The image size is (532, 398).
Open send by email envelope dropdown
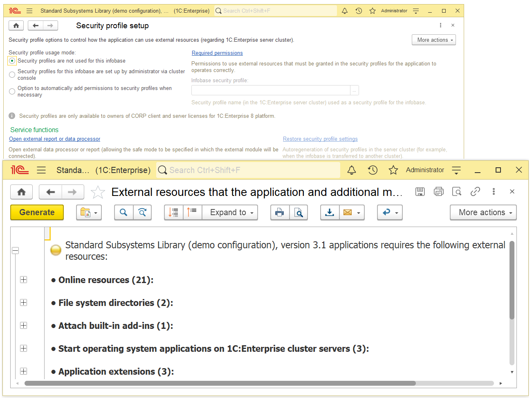pyautogui.click(x=352, y=212)
